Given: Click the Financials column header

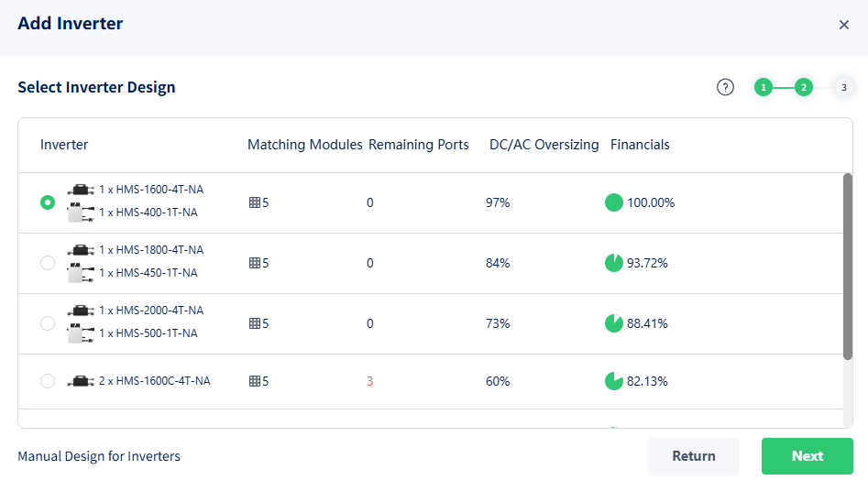Looking at the screenshot, I should tap(640, 145).
